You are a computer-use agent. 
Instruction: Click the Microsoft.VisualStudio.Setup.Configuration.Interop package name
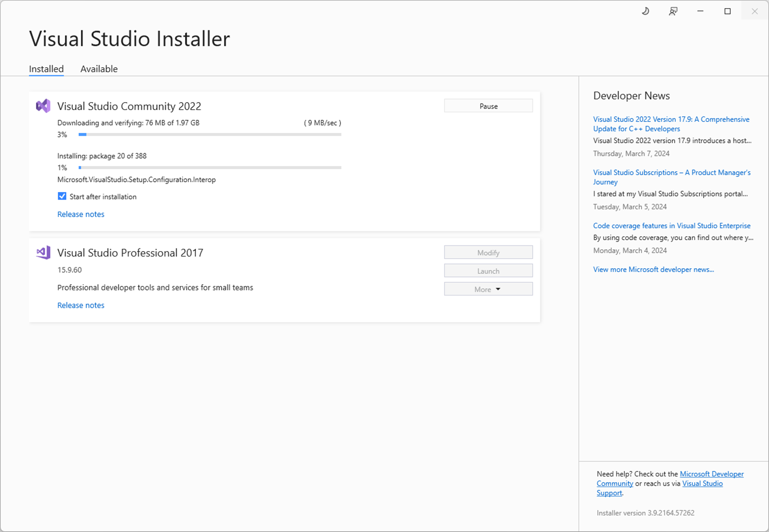pos(136,180)
